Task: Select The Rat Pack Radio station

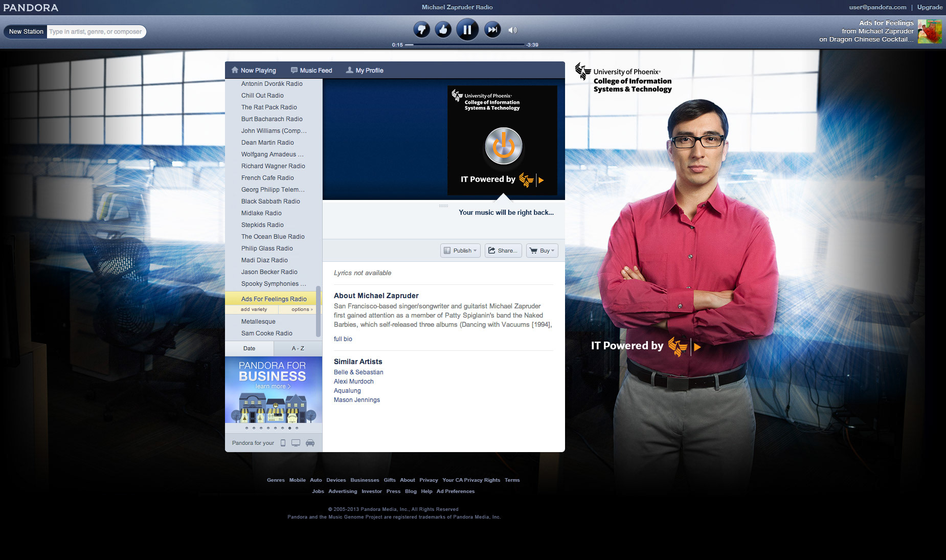Action: pyautogui.click(x=269, y=107)
